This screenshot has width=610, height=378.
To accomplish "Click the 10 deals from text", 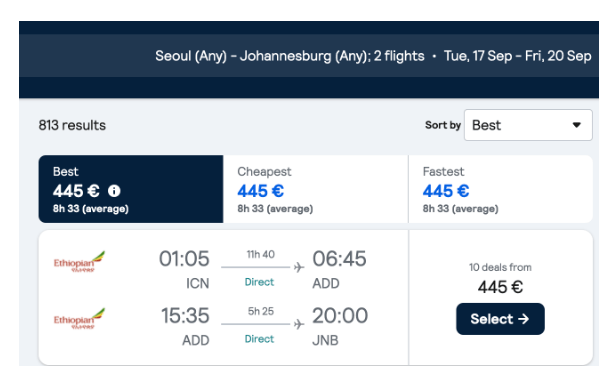I will coord(500,267).
